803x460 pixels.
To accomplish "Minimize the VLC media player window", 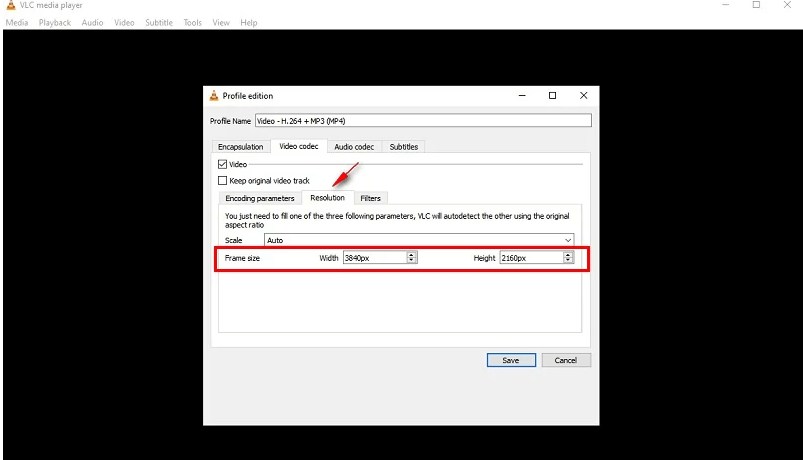I will coord(726,5).
